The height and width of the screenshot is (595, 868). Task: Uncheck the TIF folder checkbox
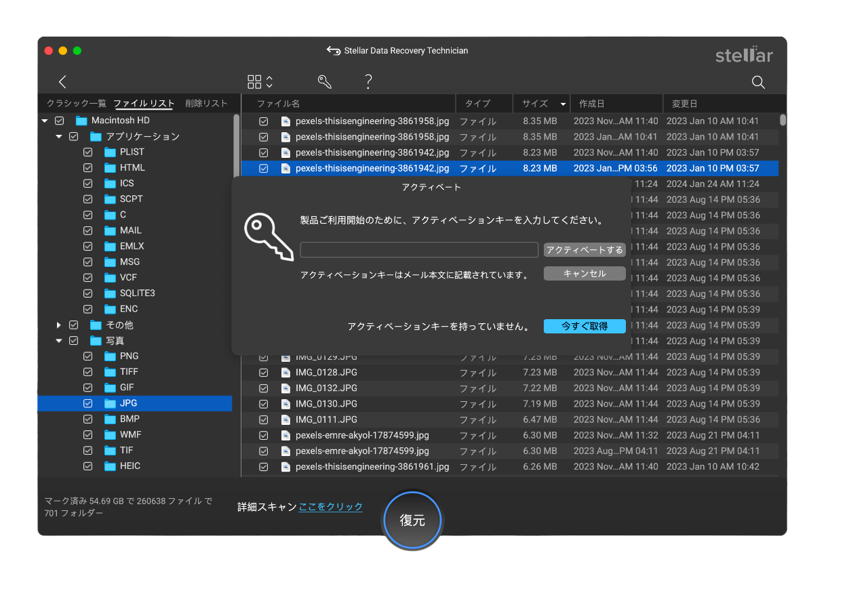pyautogui.click(x=88, y=450)
